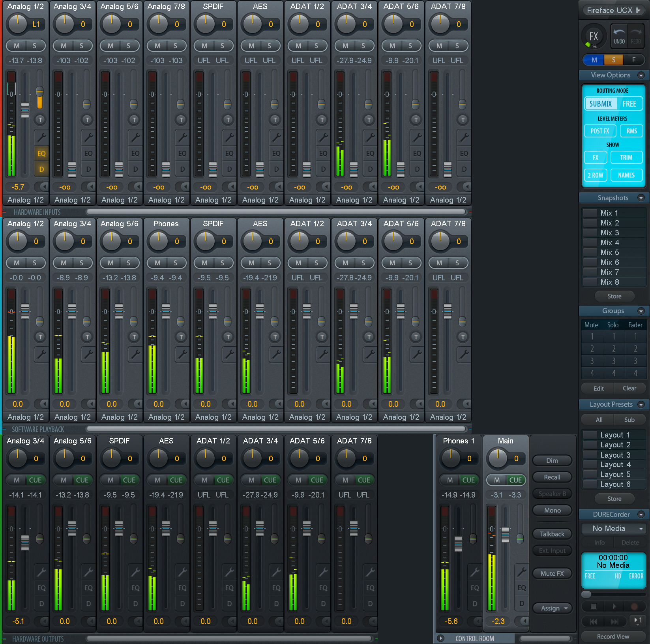The image size is (650, 644).
Task: Mute the Phones 1 output channel
Action: (x=450, y=480)
